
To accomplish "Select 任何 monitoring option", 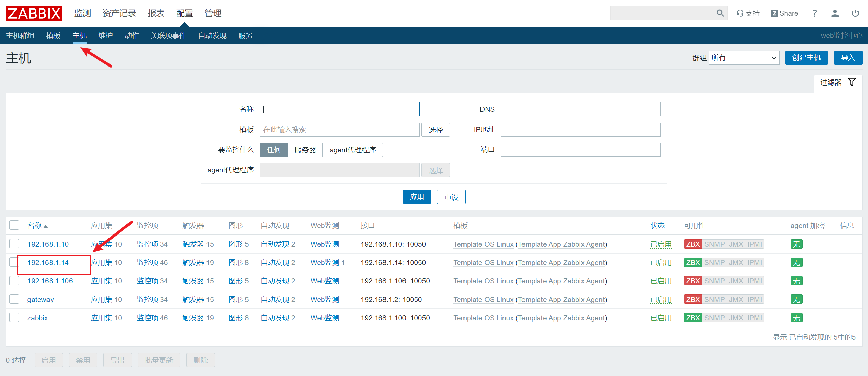I will [274, 150].
